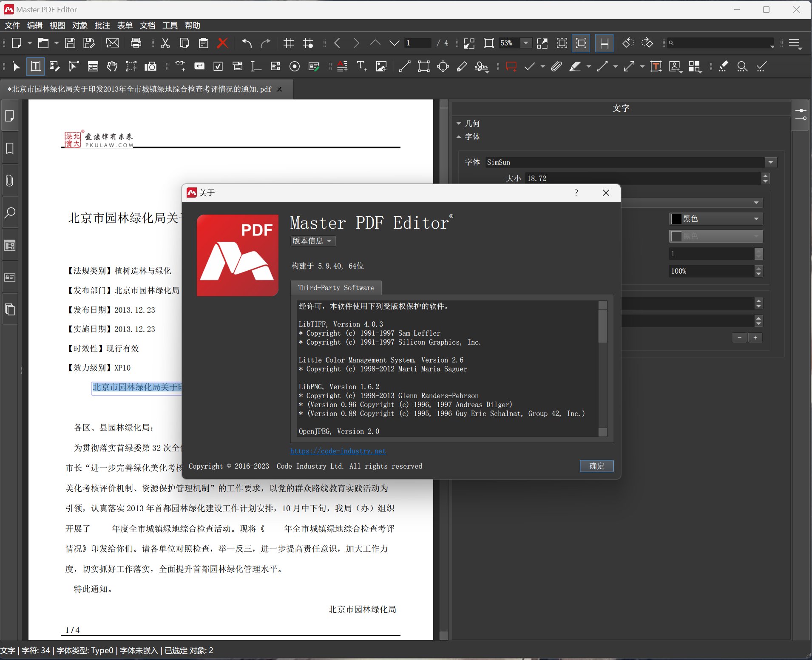Open the 编辑 menu
812x660 pixels.
tap(35, 25)
